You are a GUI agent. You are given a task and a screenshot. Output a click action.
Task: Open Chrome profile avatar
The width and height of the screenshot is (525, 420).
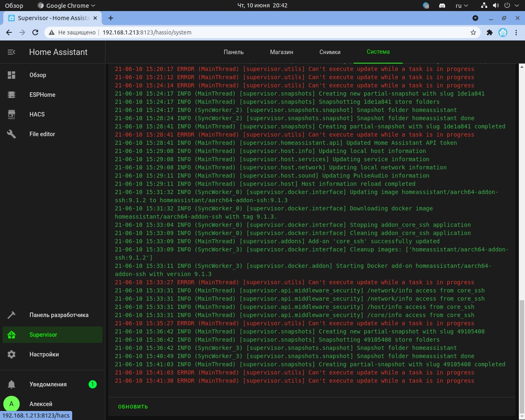tap(503, 32)
